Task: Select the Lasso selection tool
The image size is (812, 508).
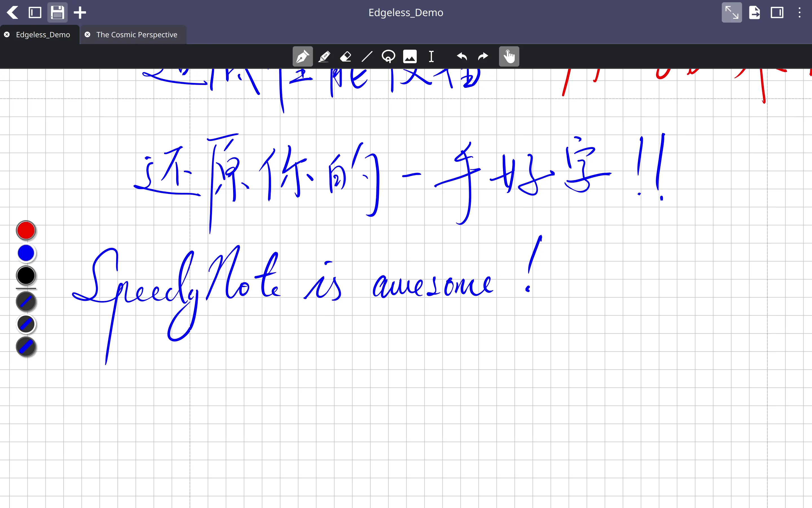Action: pos(389,56)
